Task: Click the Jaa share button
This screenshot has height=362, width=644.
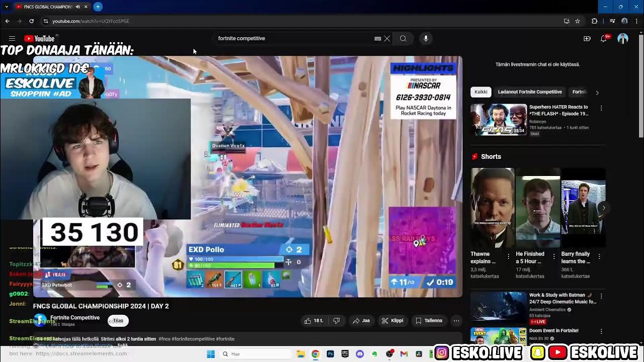Action: (361, 320)
